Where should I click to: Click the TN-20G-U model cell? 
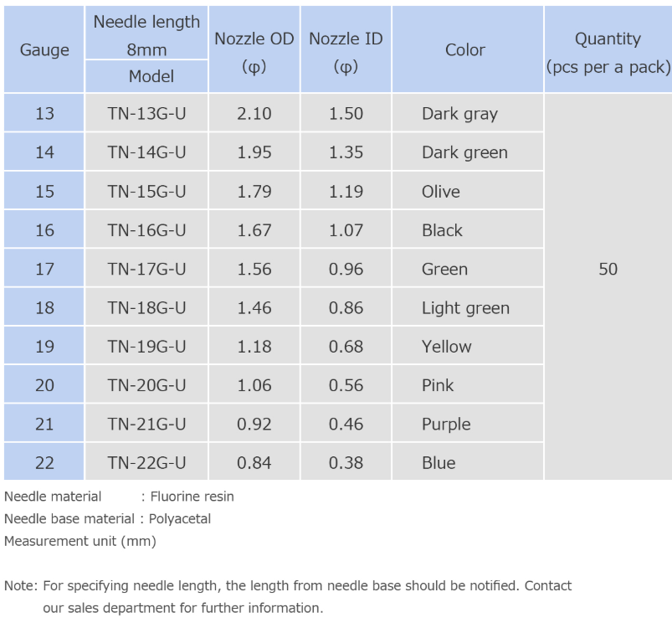click(x=146, y=385)
